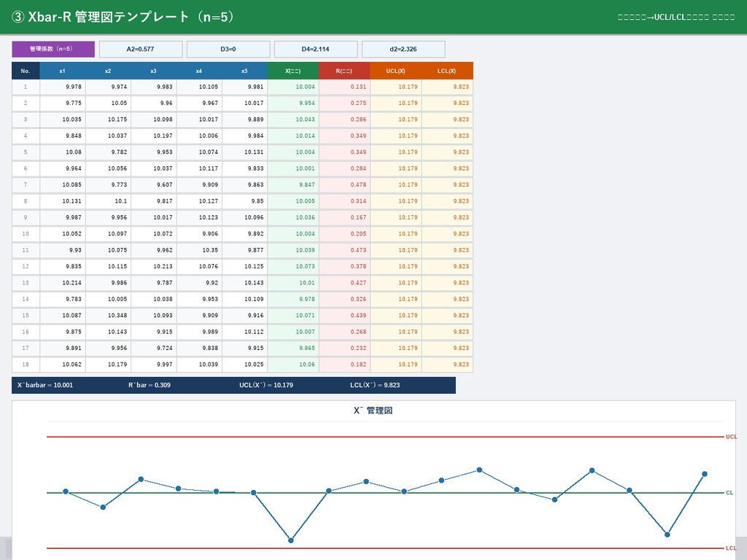The width and height of the screenshot is (747, 560).
Task: Click R value 0.478 in row 7
Action: coord(344,184)
